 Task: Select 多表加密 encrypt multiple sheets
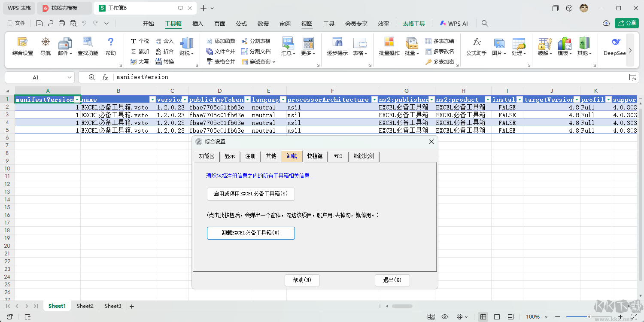(x=440, y=62)
